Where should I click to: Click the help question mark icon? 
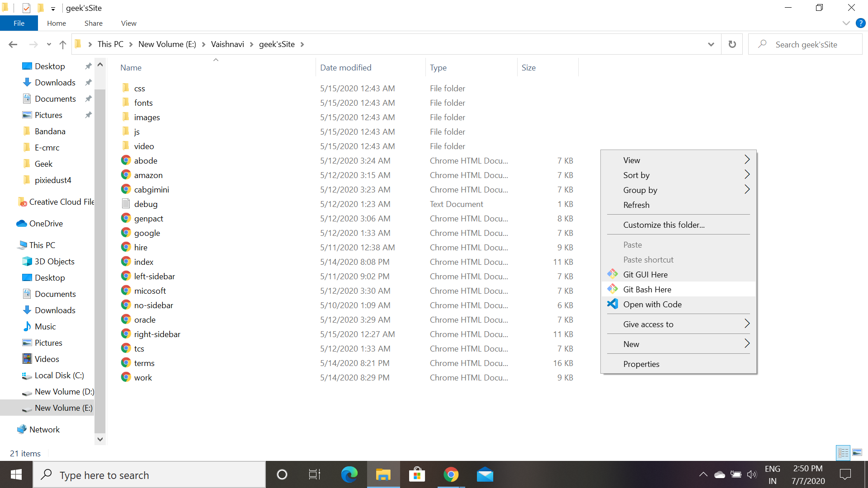coord(860,23)
